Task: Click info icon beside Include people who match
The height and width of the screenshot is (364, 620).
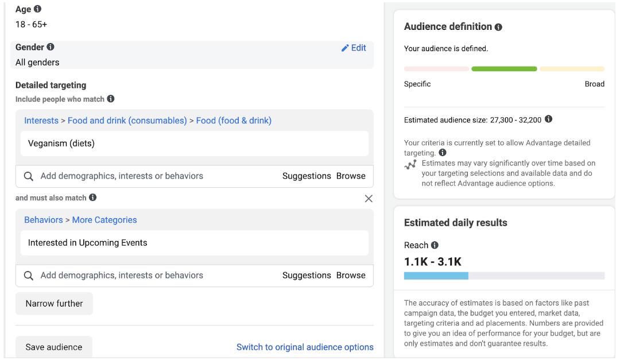Action: tap(111, 99)
